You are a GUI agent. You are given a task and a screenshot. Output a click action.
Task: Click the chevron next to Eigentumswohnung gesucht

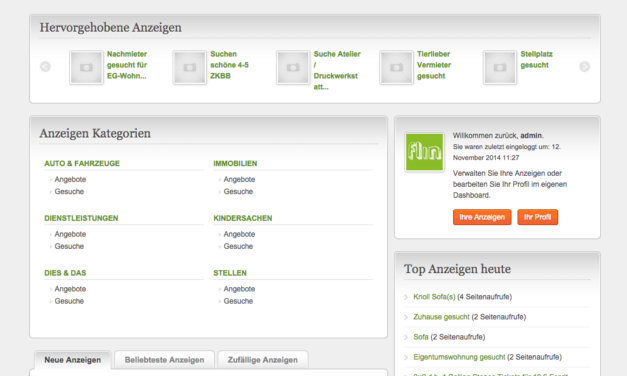coord(406,357)
